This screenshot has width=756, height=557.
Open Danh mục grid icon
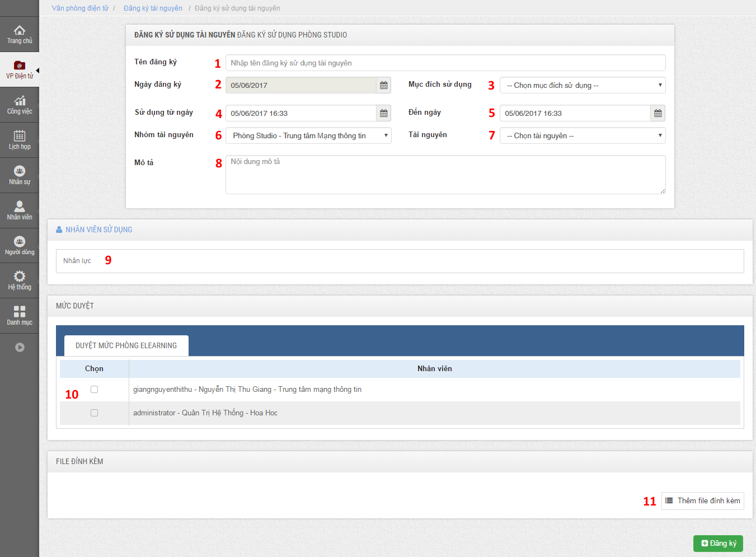point(20,312)
